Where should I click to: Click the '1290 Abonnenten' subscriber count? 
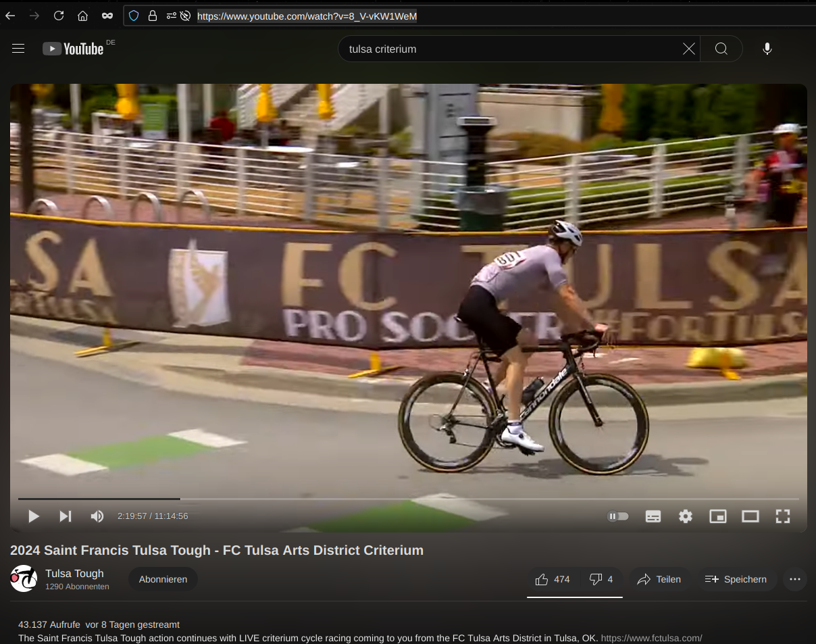[x=77, y=587]
